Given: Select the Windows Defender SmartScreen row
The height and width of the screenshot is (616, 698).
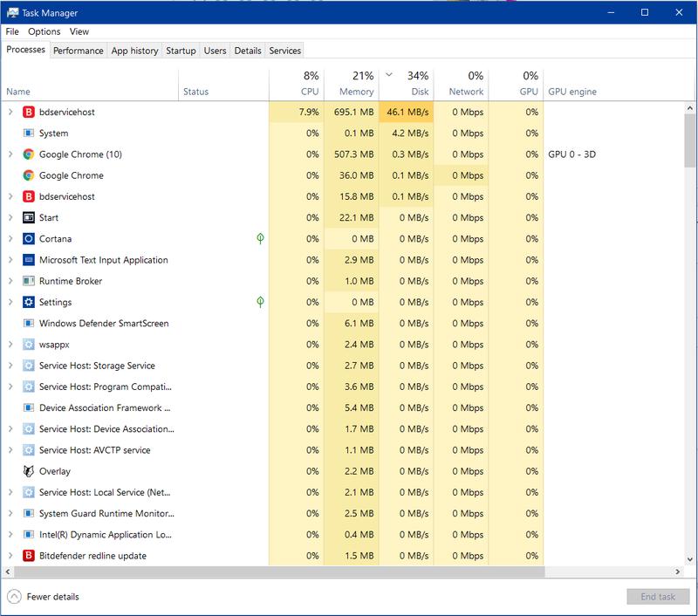Looking at the screenshot, I should [x=104, y=324].
